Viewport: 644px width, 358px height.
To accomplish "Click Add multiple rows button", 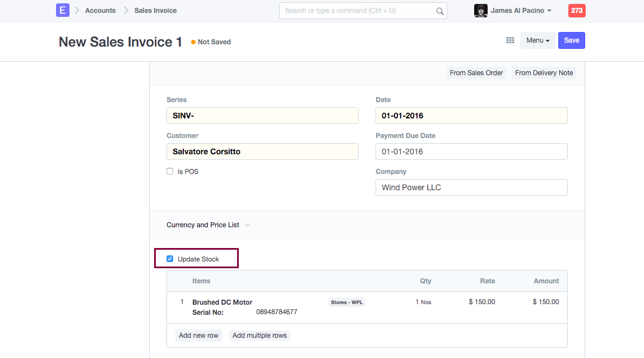I will (x=260, y=336).
